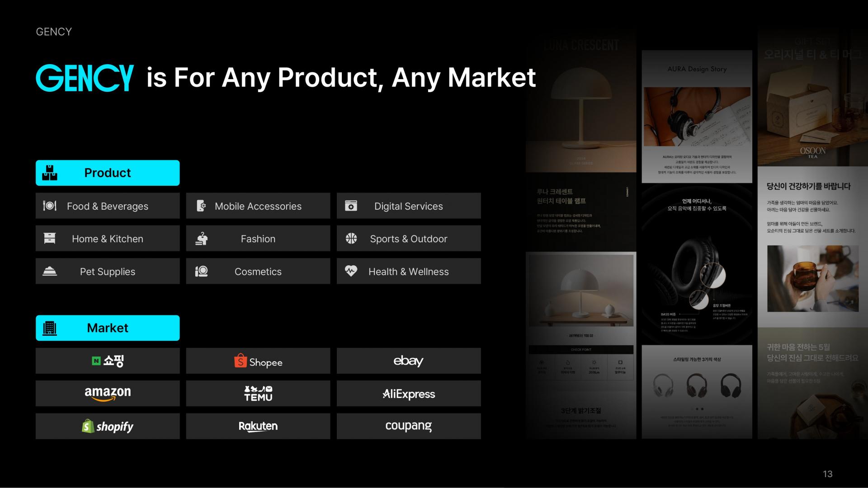Screen dimensions: 868x488
Task: Select the Product section header label
Action: point(108,173)
